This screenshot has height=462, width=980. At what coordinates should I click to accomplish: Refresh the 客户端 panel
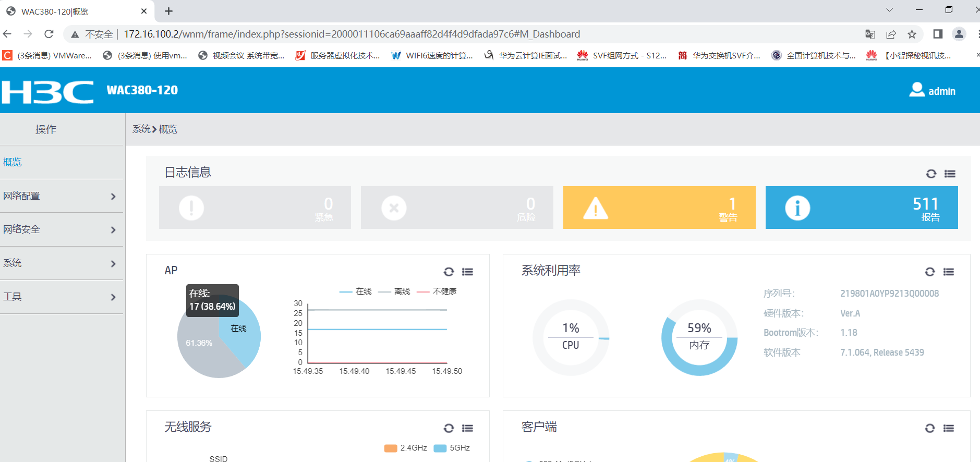tap(930, 428)
